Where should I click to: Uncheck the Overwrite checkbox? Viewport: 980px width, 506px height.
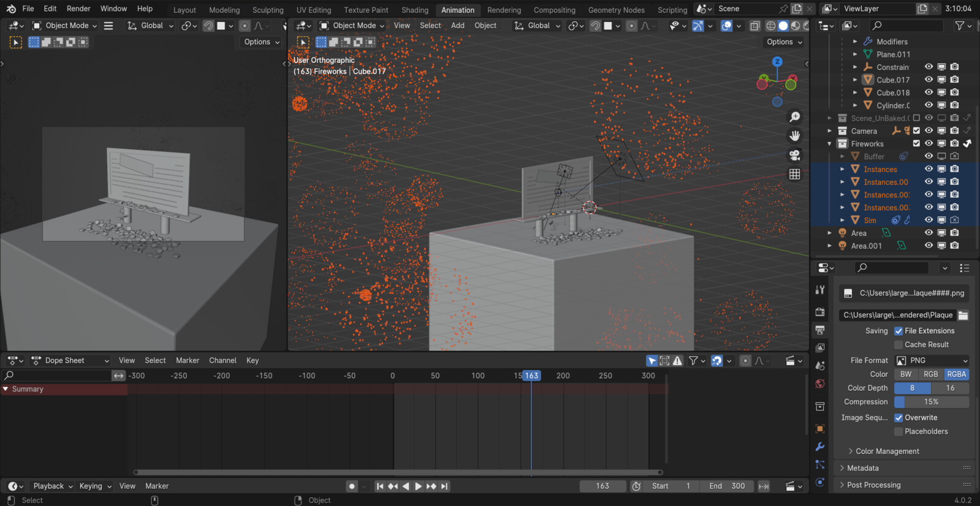(899, 418)
